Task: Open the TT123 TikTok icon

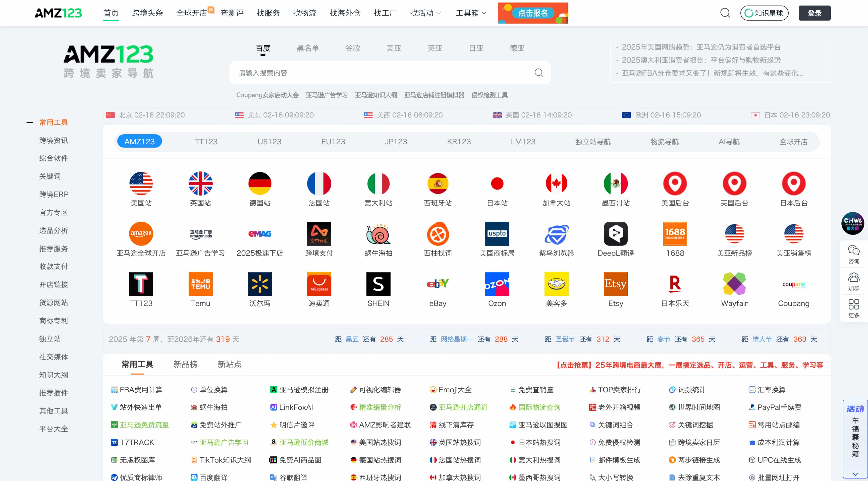Action: pyautogui.click(x=141, y=284)
